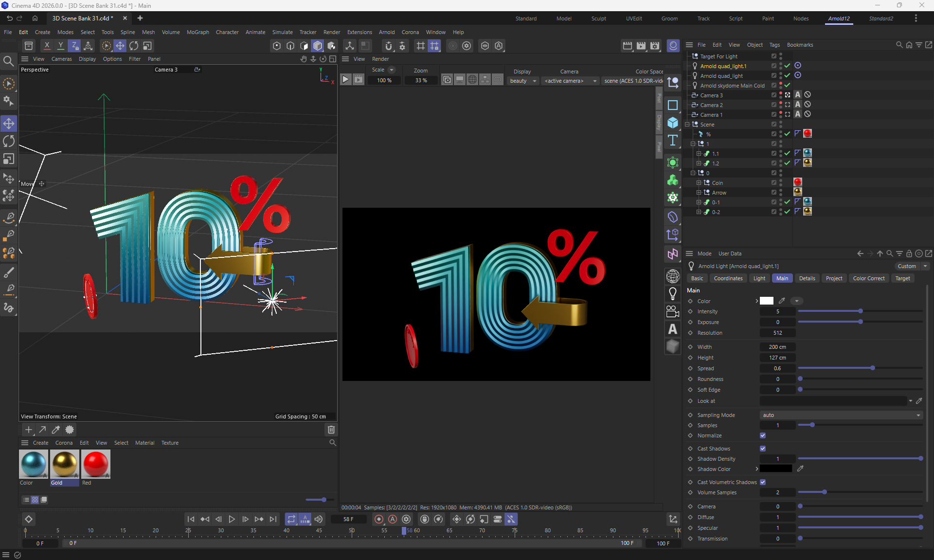Click the delete trash icon above materials

331,430
